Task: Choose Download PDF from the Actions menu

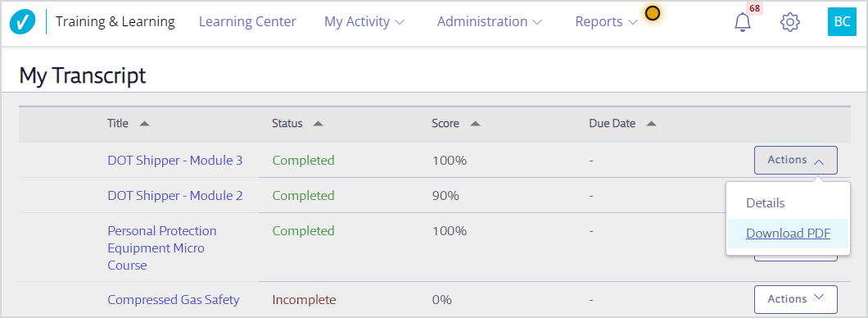Action: point(788,234)
